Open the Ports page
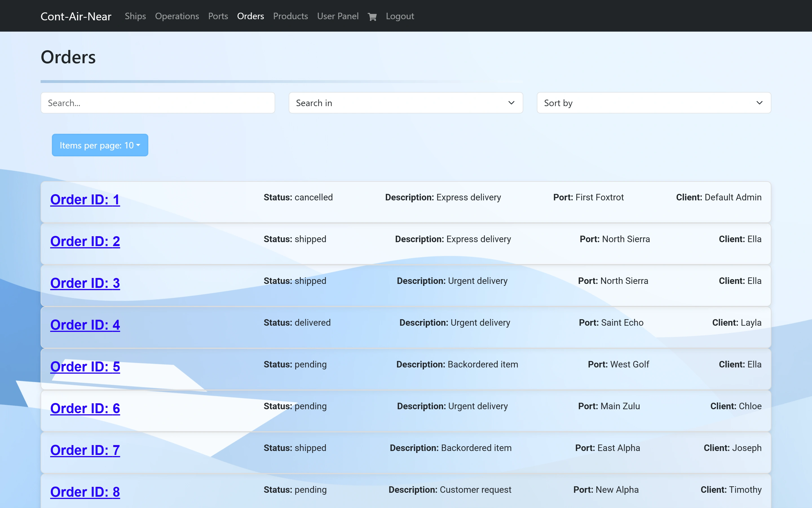Viewport: 812px width, 508px height. (x=218, y=16)
